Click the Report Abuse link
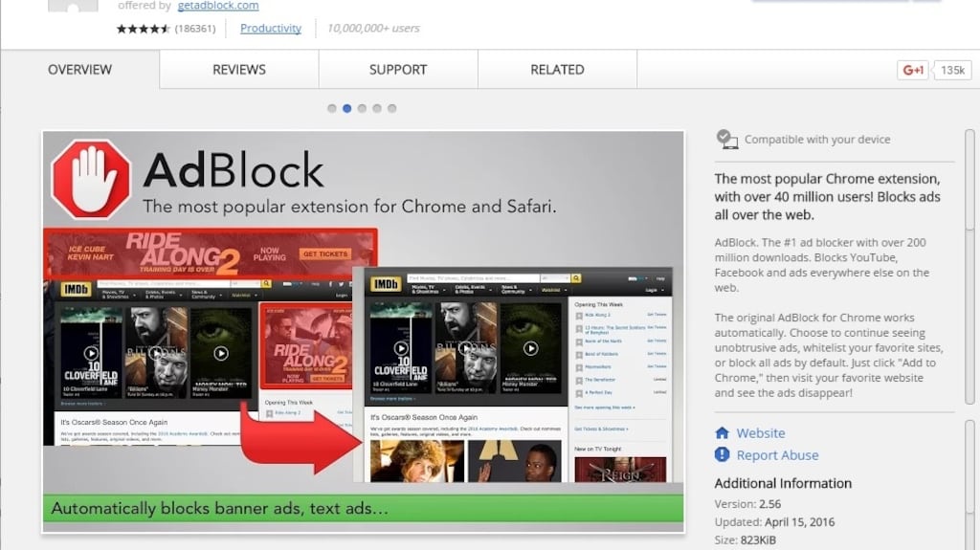Image resolution: width=980 pixels, height=550 pixels. (x=777, y=455)
